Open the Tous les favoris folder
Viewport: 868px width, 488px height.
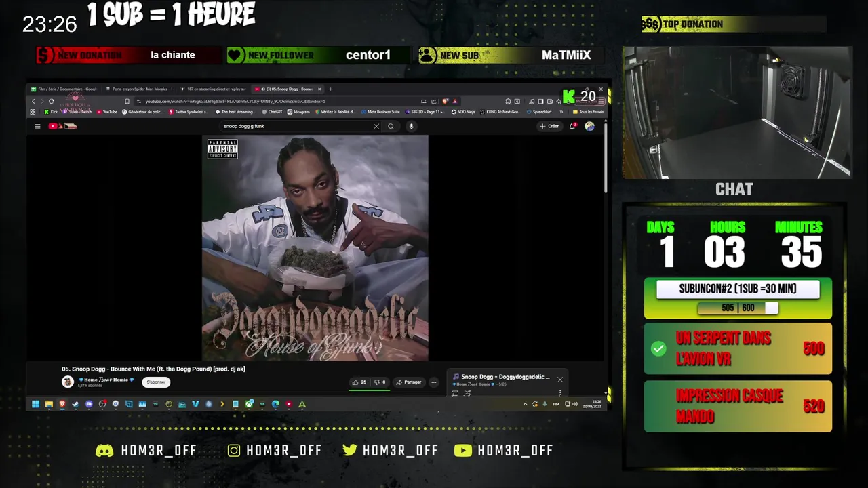point(589,112)
